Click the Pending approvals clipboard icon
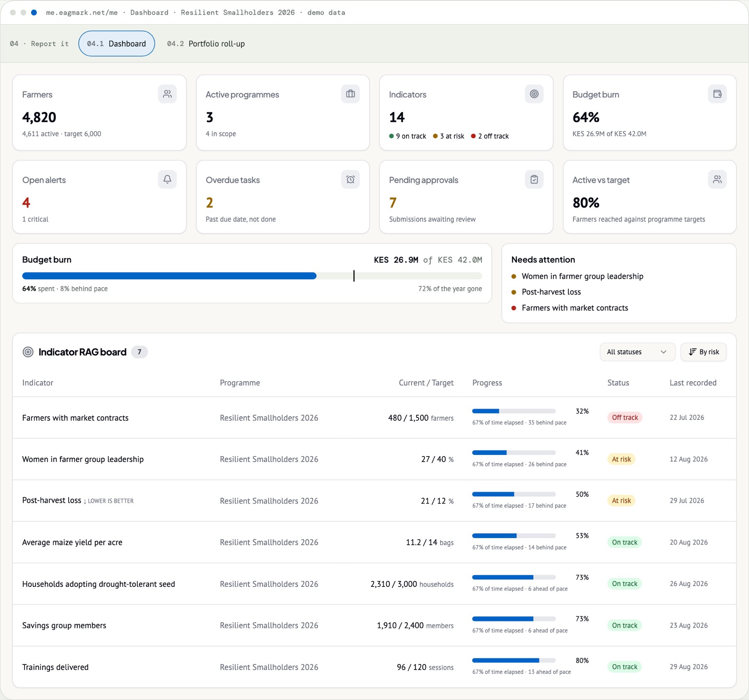This screenshot has height=700, width=749. pyautogui.click(x=534, y=179)
